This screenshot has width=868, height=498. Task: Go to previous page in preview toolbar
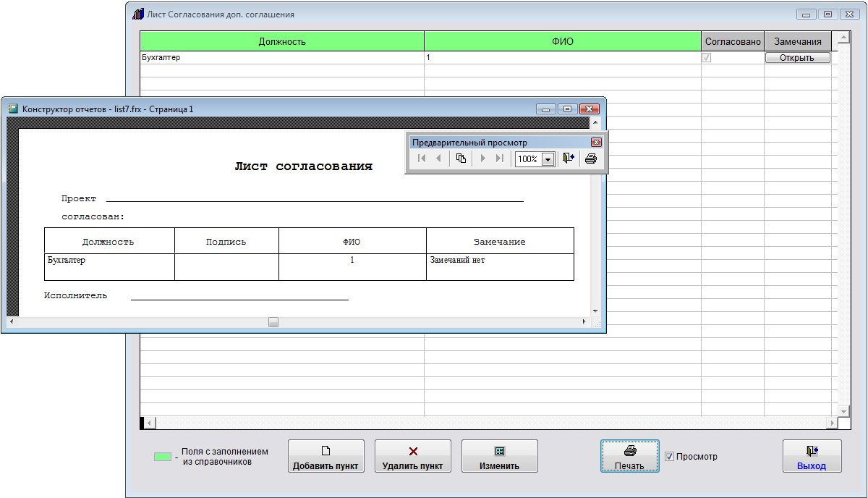pos(438,159)
